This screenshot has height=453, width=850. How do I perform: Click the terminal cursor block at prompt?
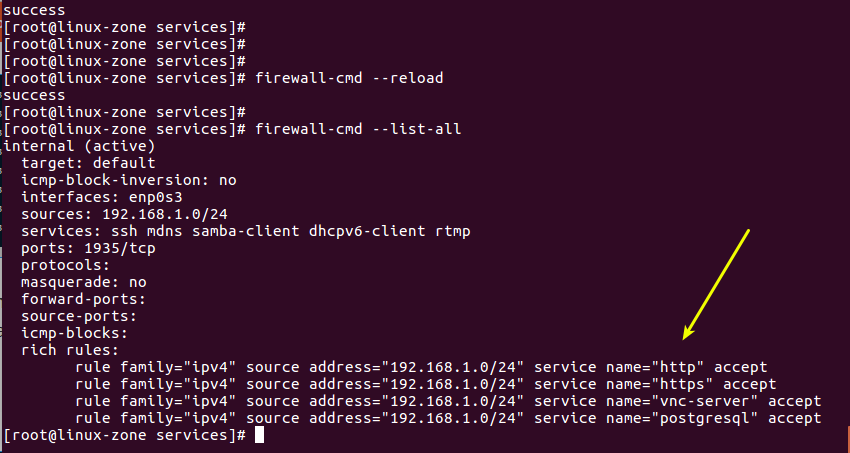coord(260,436)
